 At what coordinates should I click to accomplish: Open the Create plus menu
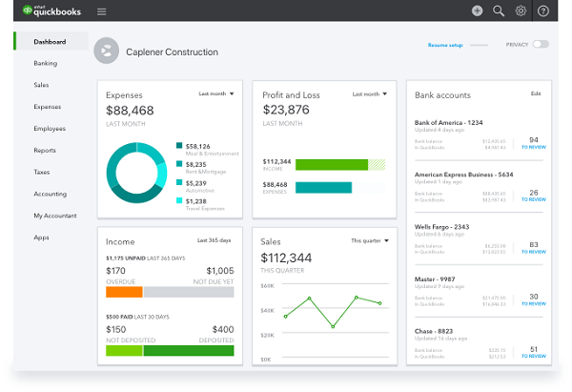pos(477,10)
